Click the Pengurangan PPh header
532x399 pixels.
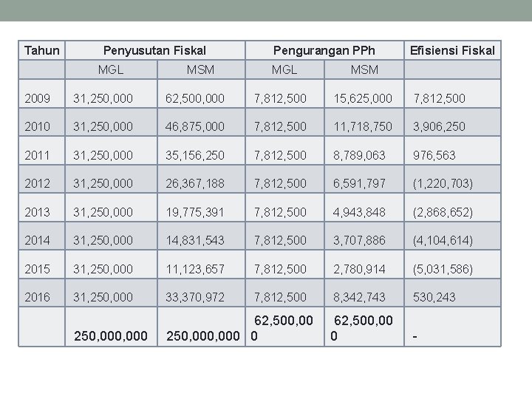(324, 51)
